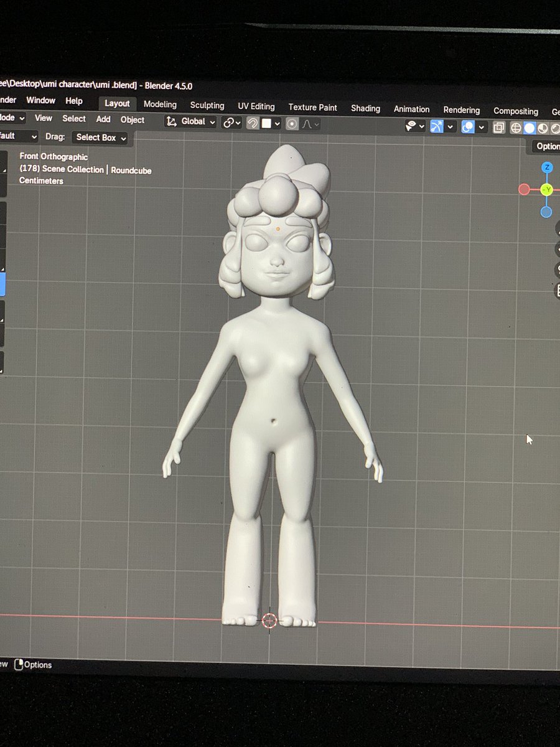Click the show gizmos icon
Screen dimensions: 560x747
437,127
